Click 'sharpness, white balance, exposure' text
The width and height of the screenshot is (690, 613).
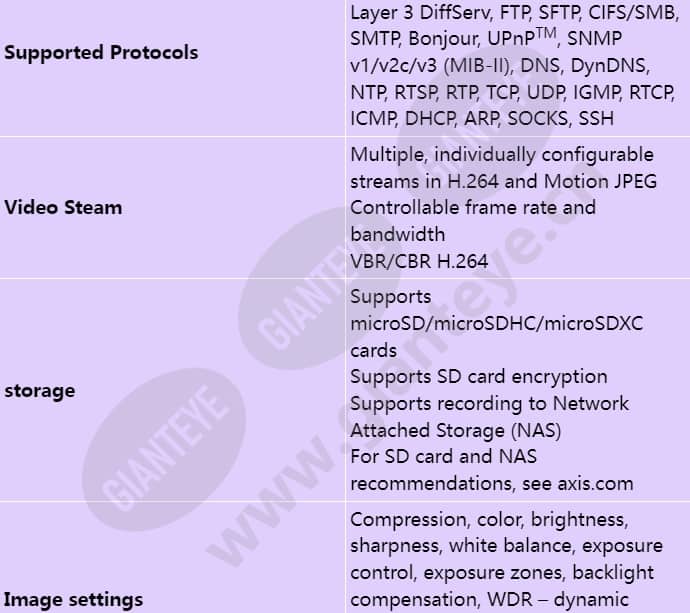tap(506, 546)
